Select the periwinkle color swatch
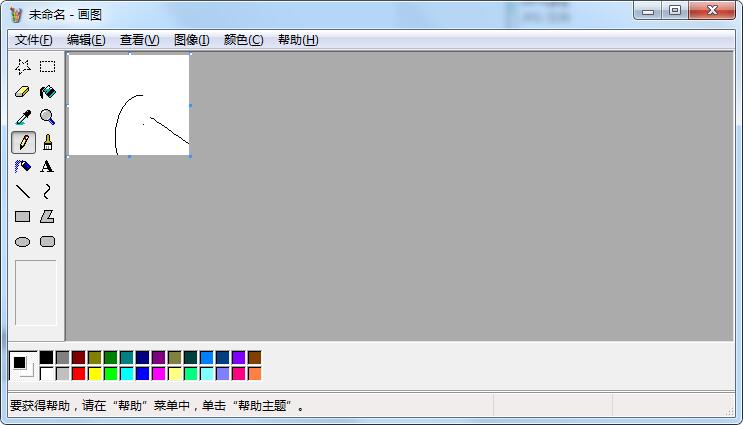Screen dimensions: 743x425 pyautogui.click(x=222, y=373)
